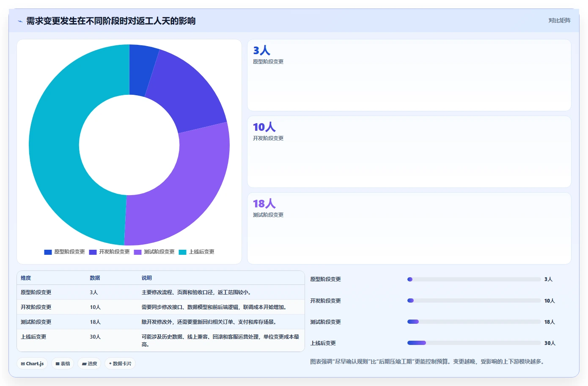Click the description starting 可能涉及历史数据

click(220, 341)
